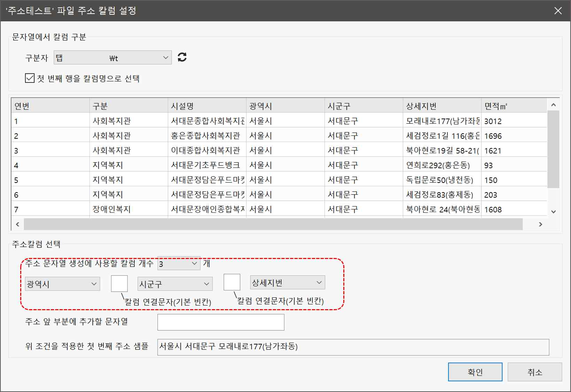Screen dimensions: 571x392
Task: Select 세검정로1길 116 address cell
Action: click(x=442, y=135)
